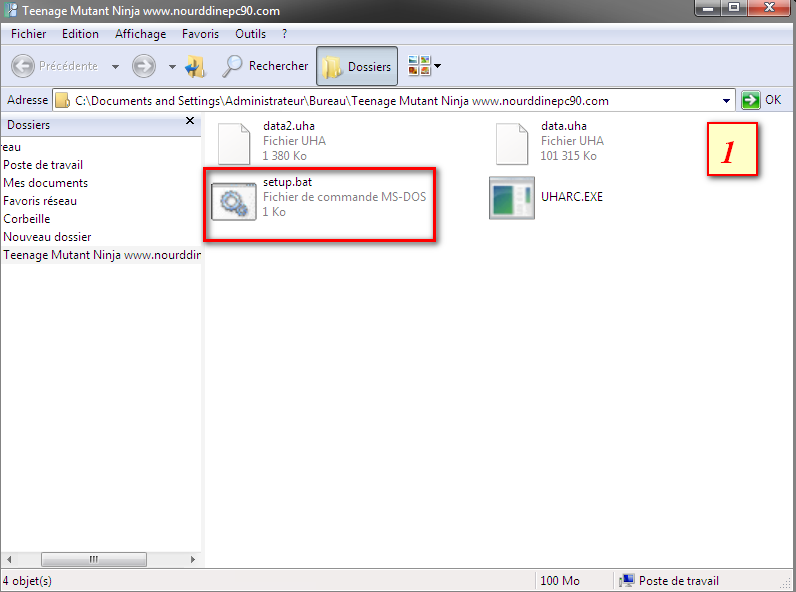Open the Affichage menu
Image resolution: width=796 pixels, height=592 pixels.
[141, 34]
